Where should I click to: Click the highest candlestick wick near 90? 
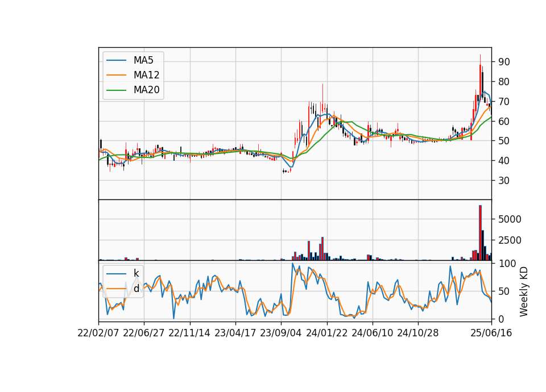point(480,60)
